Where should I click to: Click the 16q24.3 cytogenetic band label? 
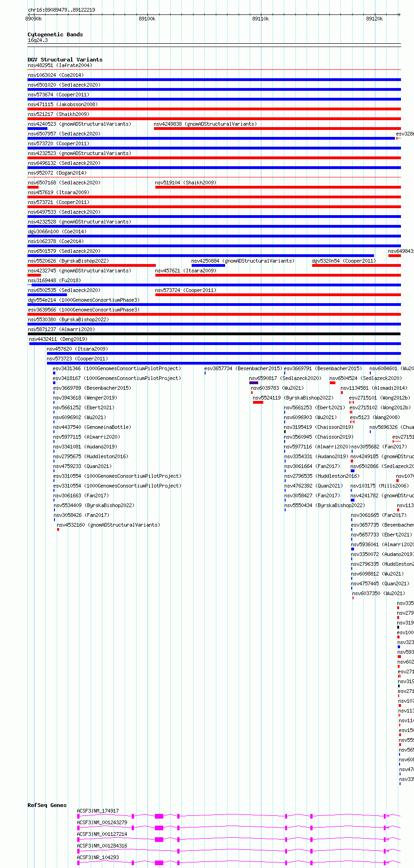38,40
